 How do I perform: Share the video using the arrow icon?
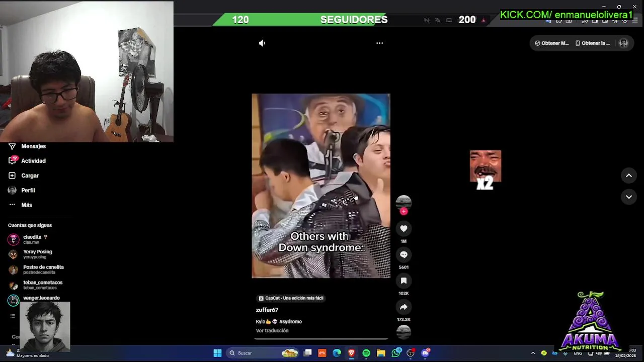pos(404,307)
